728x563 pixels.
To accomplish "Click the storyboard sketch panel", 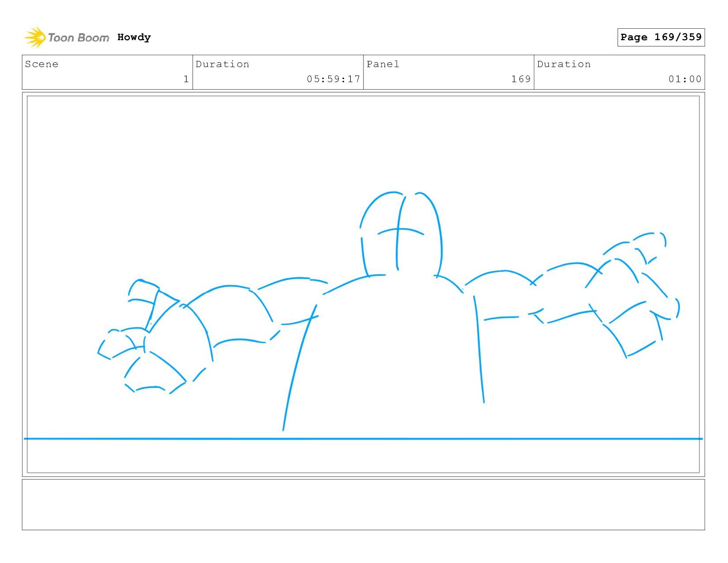I will [363, 284].
